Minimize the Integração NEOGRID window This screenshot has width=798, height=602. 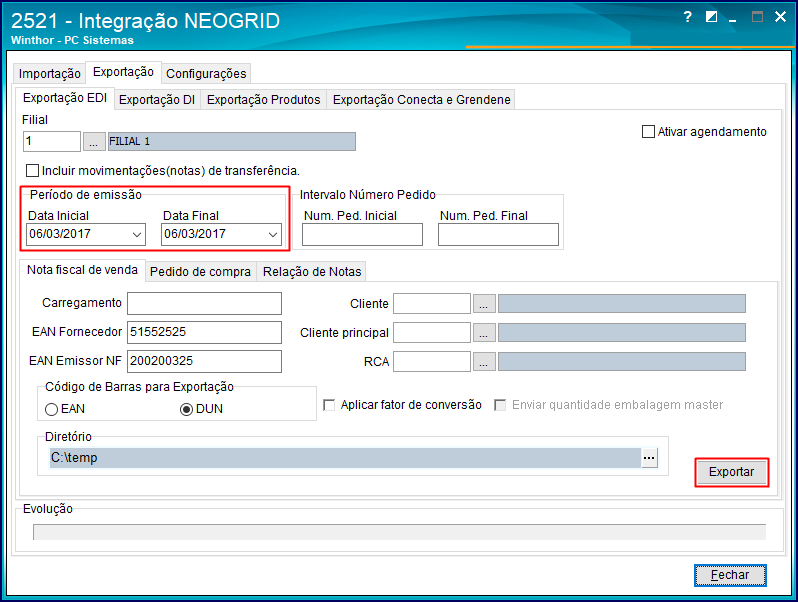pyautogui.click(x=733, y=18)
